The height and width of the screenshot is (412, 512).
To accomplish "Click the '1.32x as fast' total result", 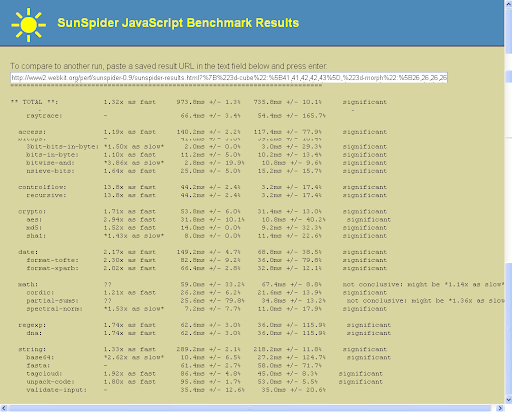I will click(129, 102).
